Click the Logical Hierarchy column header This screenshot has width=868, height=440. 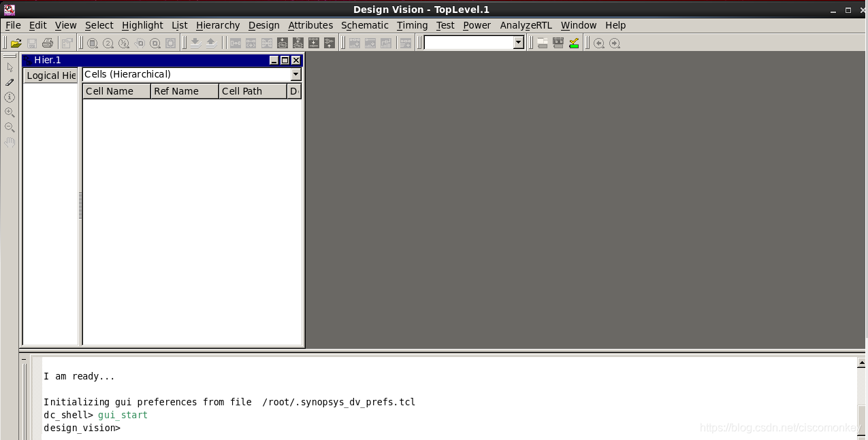(x=51, y=75)
